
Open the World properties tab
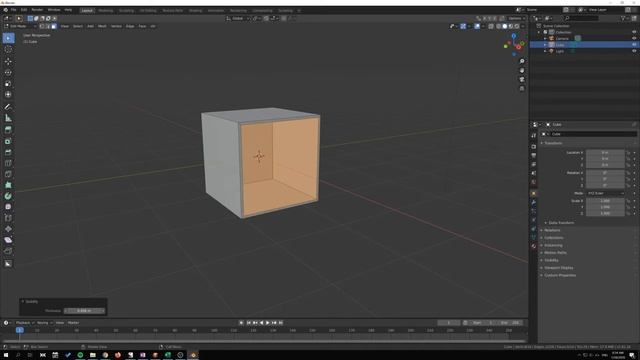(533, 182)
